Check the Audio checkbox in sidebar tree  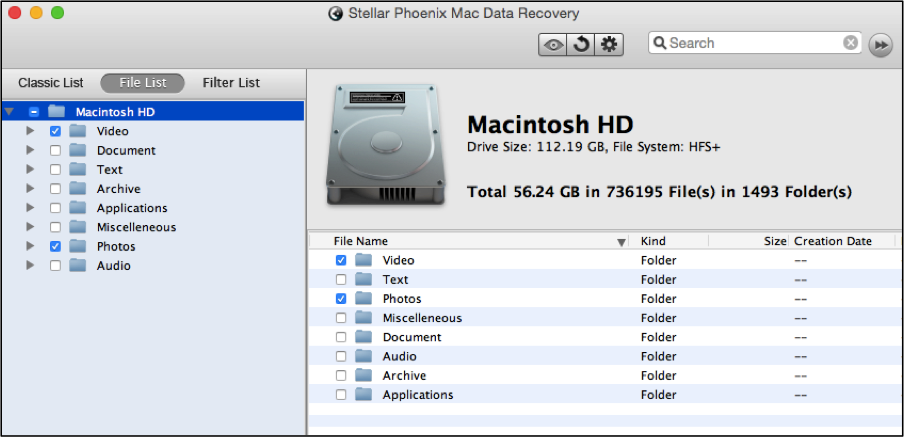point(55,266)
